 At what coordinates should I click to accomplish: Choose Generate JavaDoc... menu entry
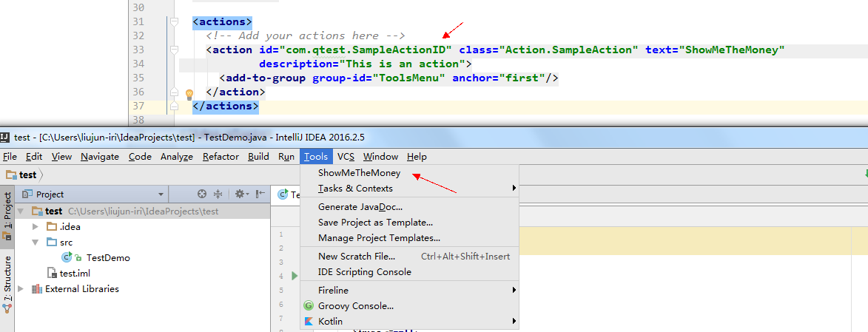tap(410, 207)
